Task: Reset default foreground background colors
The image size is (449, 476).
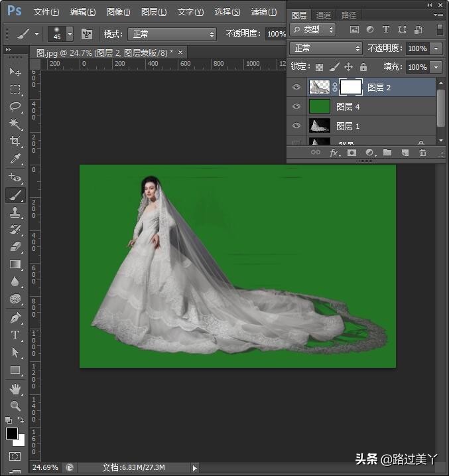Action: click(9, 420)
